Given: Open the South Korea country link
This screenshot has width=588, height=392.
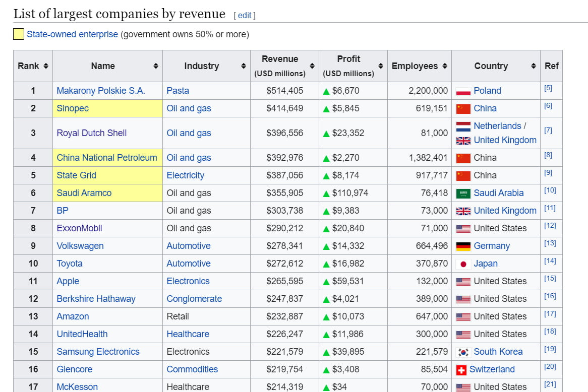Looking at the screenshot, I should pos(498,352).
